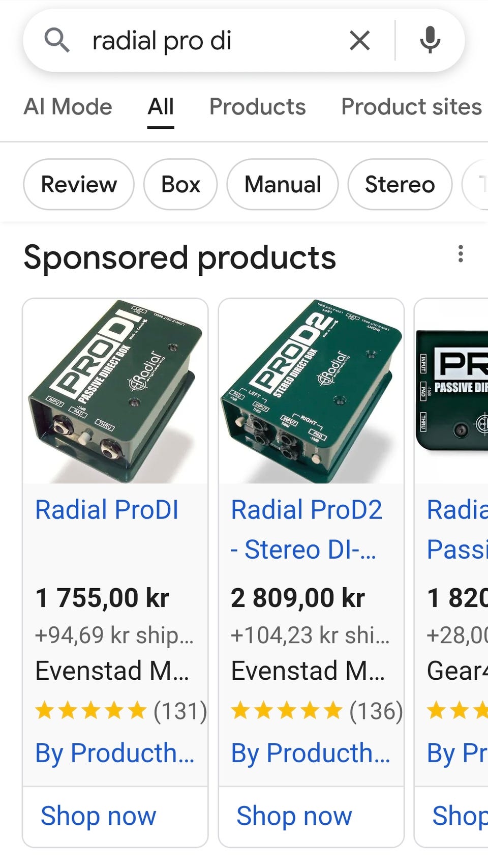Open the Radial ProDI title link

click(x=107, y=509)
